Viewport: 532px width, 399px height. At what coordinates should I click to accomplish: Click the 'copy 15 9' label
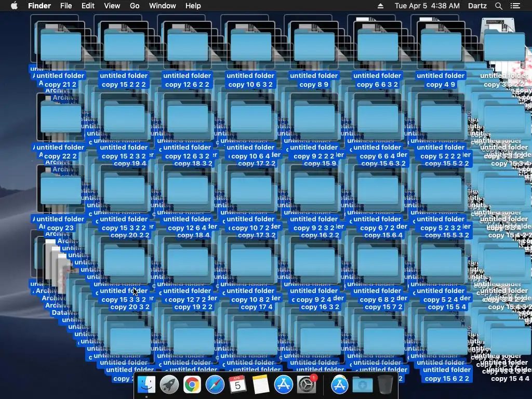(x=320, y=164)
